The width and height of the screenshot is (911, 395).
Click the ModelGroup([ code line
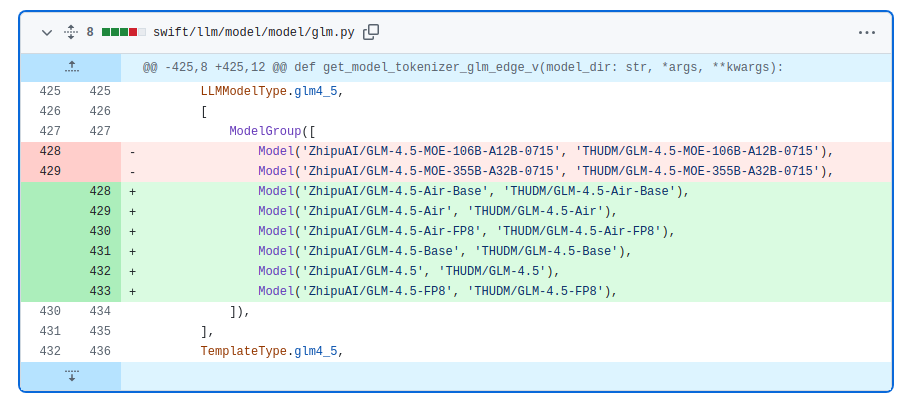(506, 131)
